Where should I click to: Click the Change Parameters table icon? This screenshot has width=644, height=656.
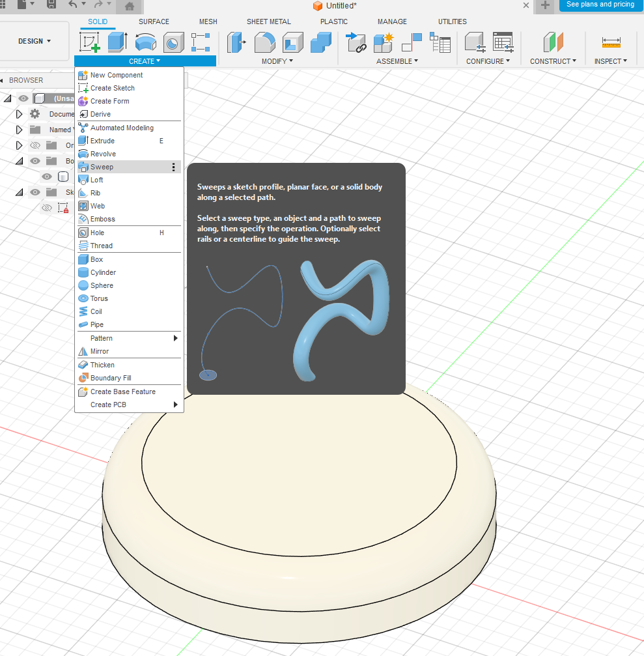coord(503,42)
